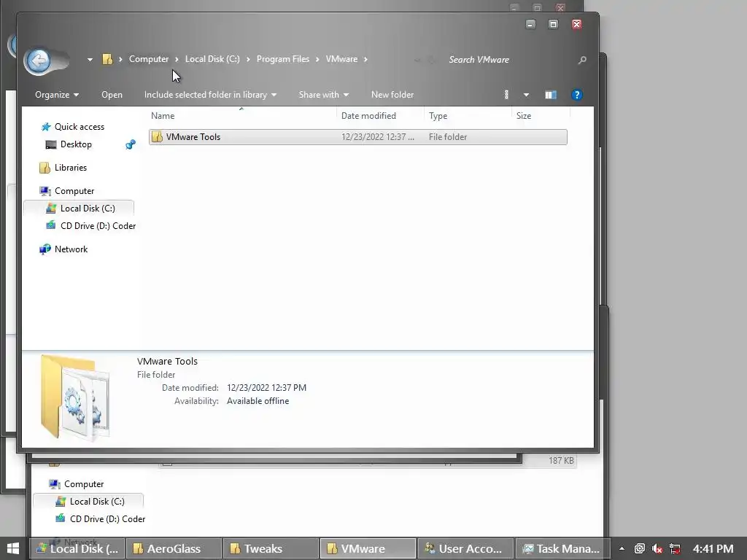Select Desktop in the navigation pane
The image size is (747, 560).
(76, 144)
